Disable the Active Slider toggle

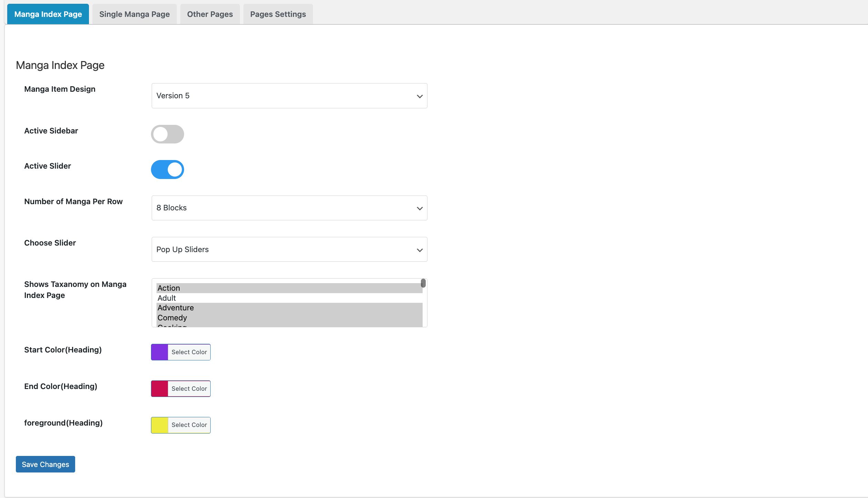168,169
